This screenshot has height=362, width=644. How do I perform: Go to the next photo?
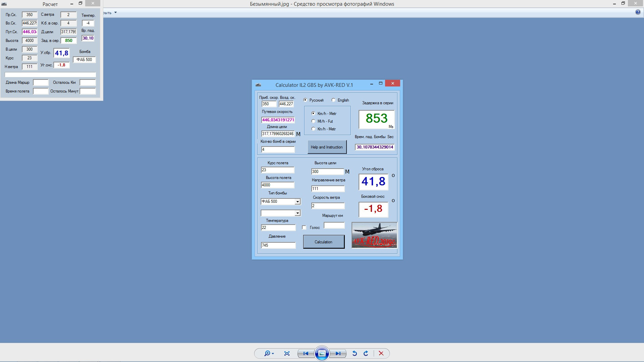pyautogui.click(x=338, y=353)
